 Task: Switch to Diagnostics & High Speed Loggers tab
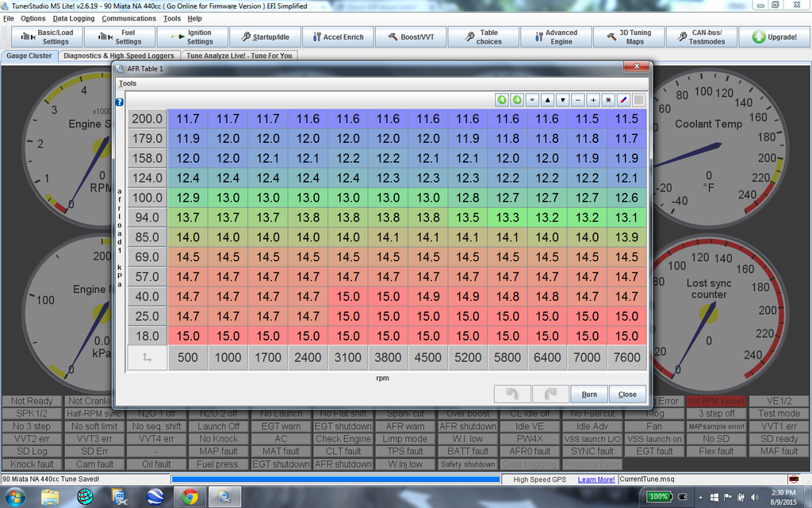click(x=119, y=56)
